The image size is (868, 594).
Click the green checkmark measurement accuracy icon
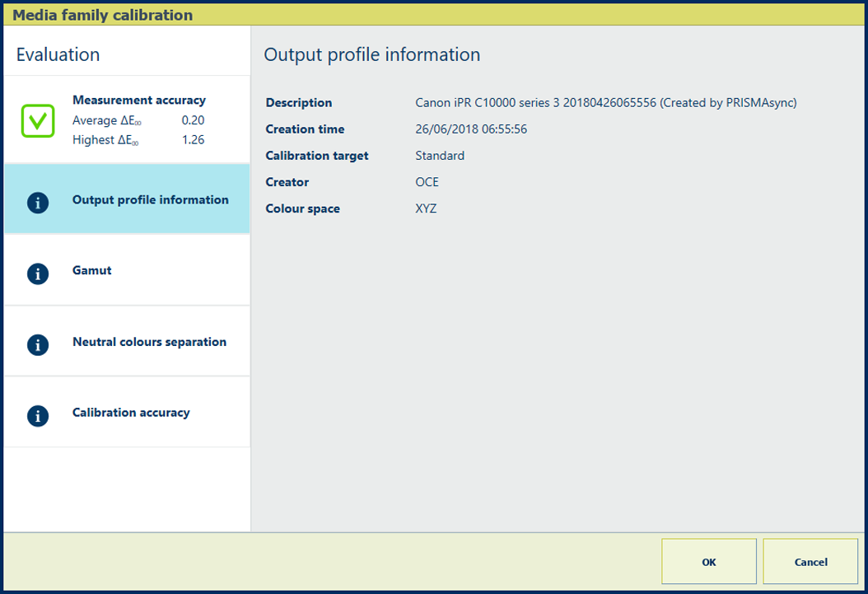pyautogui.click(x=38, y=121)
